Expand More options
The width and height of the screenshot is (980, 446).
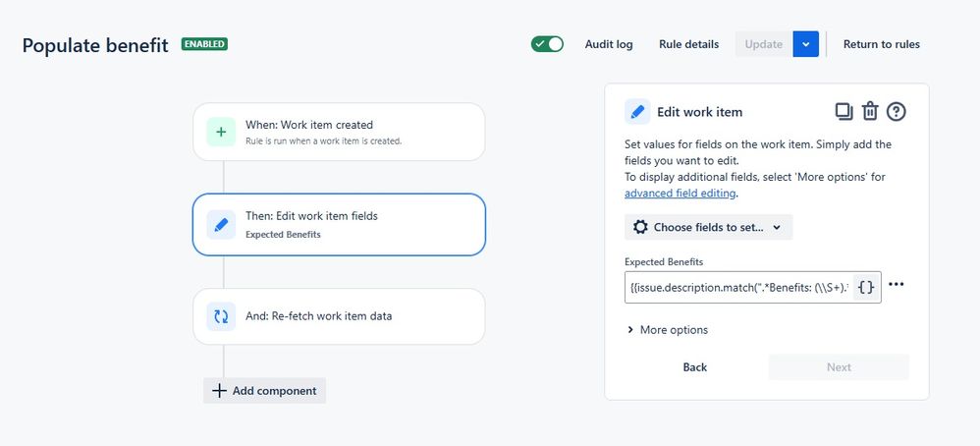pos(668,330)
